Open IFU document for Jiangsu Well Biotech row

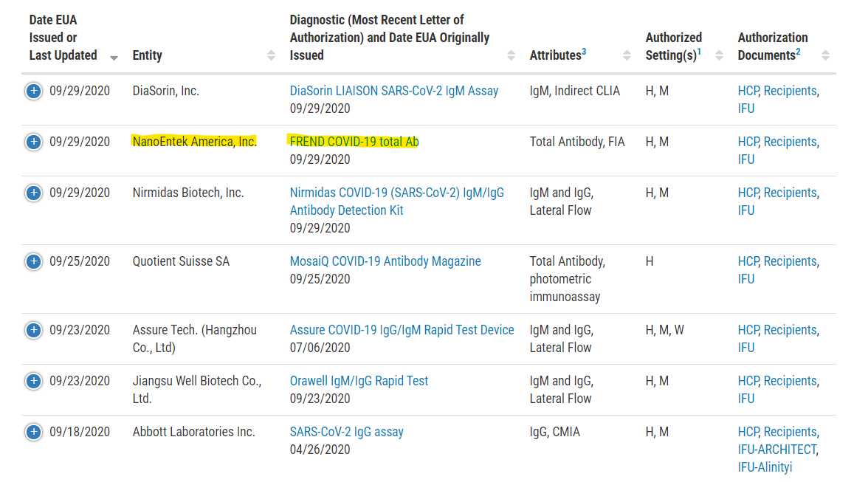point(746,399)
